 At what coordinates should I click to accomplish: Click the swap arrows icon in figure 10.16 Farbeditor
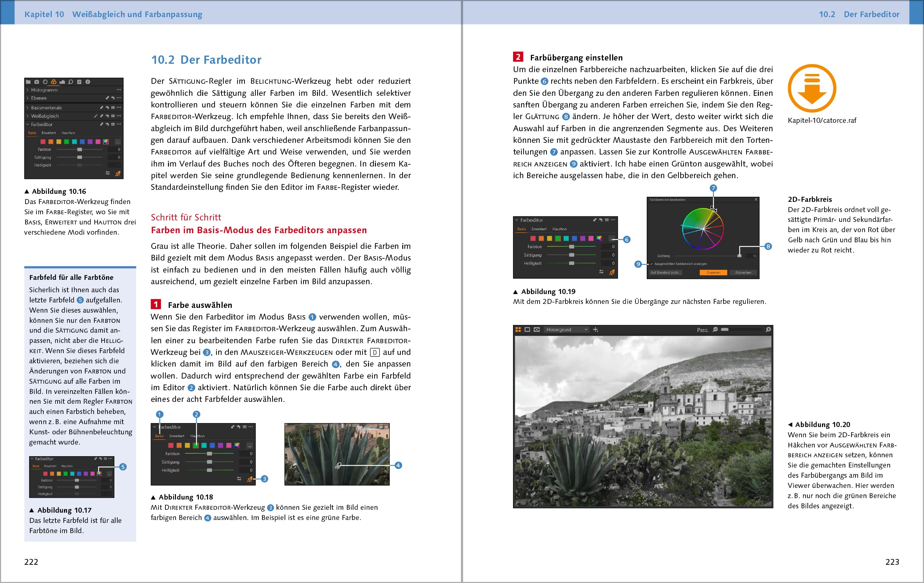[x=108, y=173]
